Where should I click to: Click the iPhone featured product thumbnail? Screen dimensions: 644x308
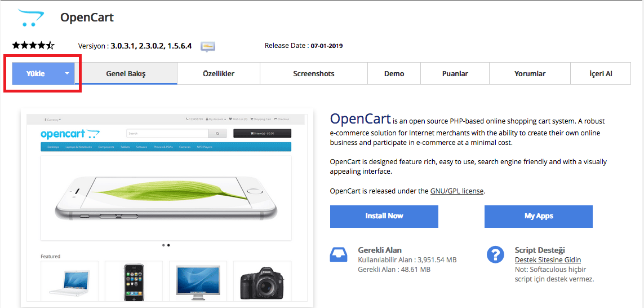click(x=134, y=281)
